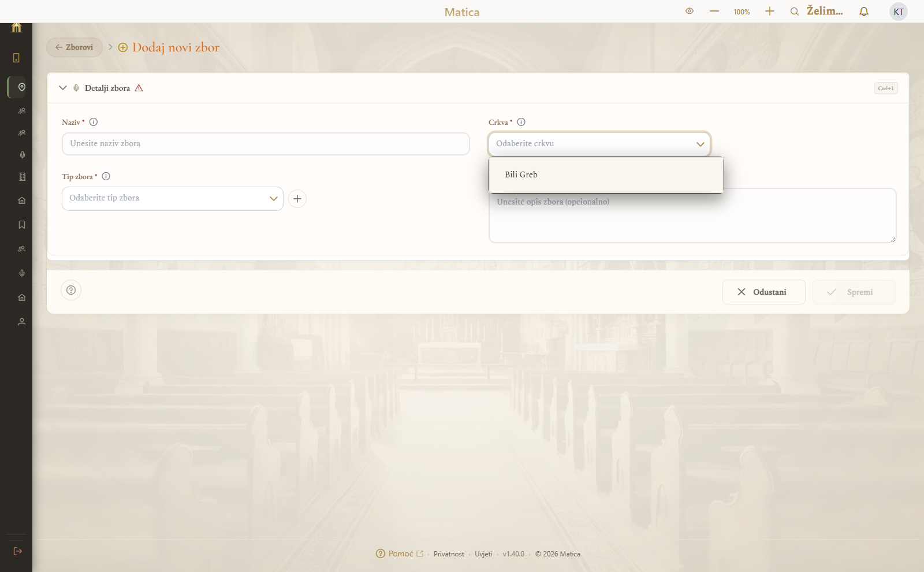
Task: Go back to Zborovi list
Action: (x=74, y=47)
